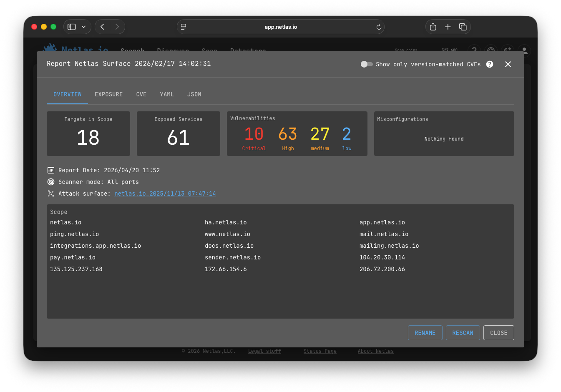This screenshot has width=561, height=392.
Task: Select the YAML tab
Action: pyautogui.click(x=167, y=95)
